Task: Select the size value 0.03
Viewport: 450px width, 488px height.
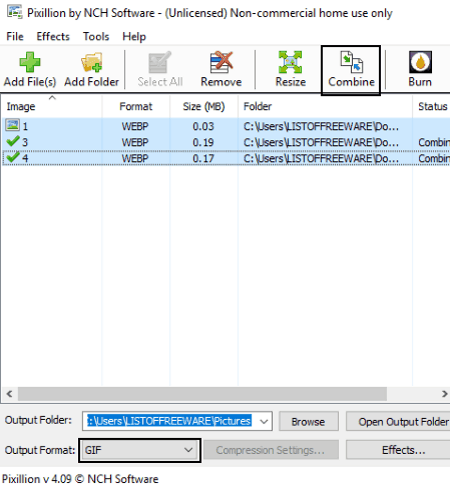Action: tap(203, 126)
